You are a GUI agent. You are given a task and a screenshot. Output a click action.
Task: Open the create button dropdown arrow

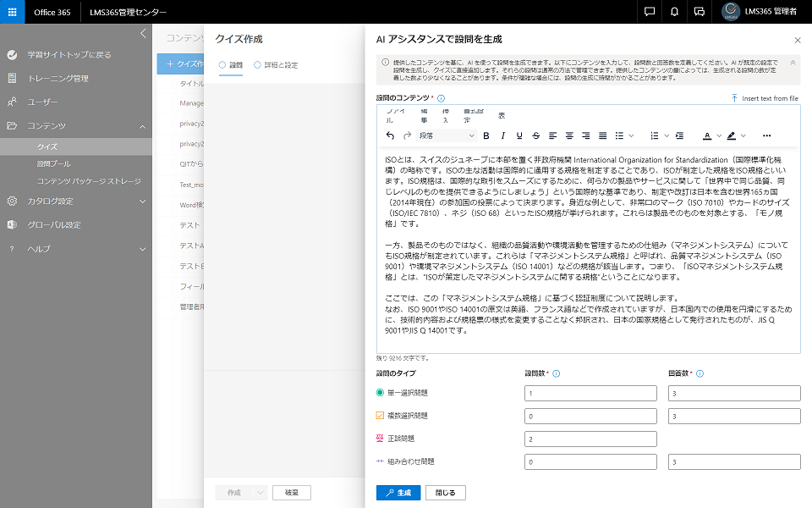260,493
